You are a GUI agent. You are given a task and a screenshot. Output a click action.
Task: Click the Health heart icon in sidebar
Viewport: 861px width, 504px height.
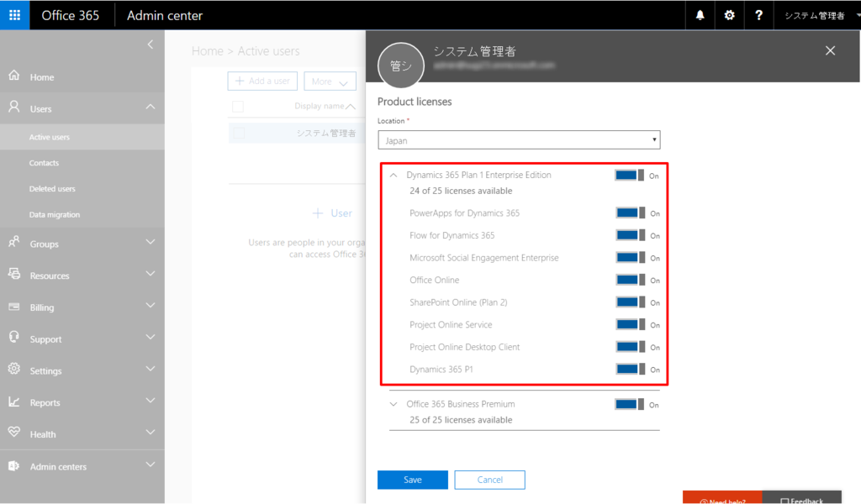(14, 433)
